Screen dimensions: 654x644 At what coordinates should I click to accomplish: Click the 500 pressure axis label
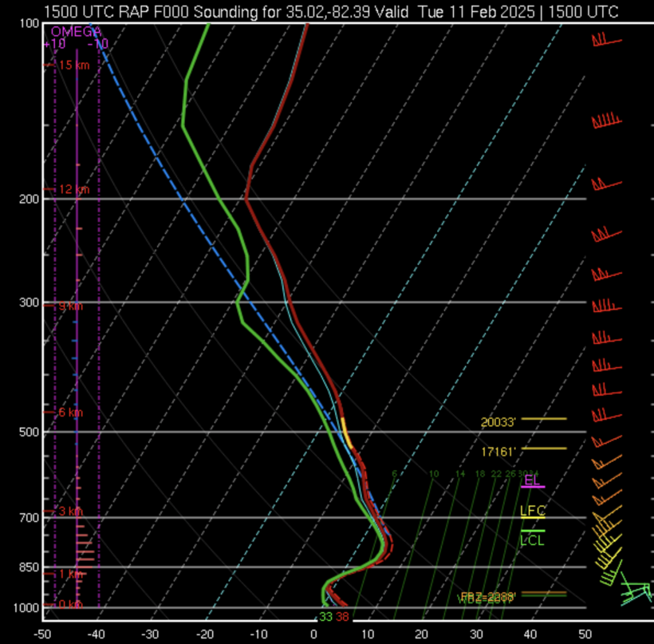pos(29,432)
